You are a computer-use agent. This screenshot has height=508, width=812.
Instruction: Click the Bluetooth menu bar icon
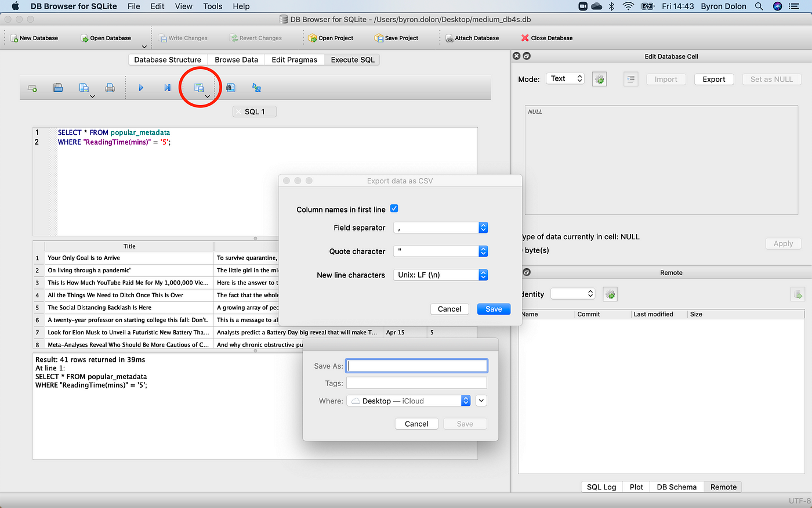click(x=611, y=6)
